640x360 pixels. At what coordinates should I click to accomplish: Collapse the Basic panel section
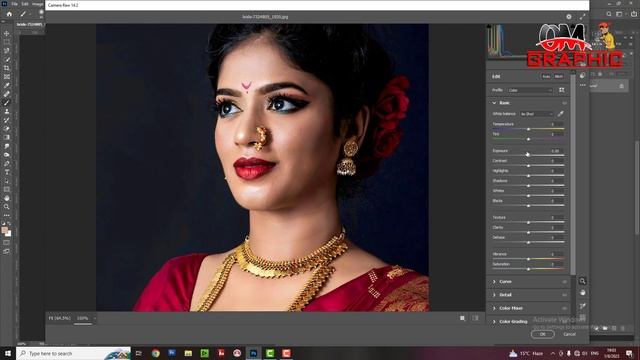click(494, 103)
